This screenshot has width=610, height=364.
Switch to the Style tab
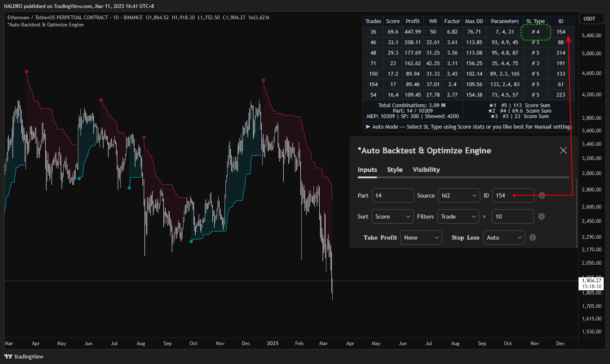click(x=395, y=170)
